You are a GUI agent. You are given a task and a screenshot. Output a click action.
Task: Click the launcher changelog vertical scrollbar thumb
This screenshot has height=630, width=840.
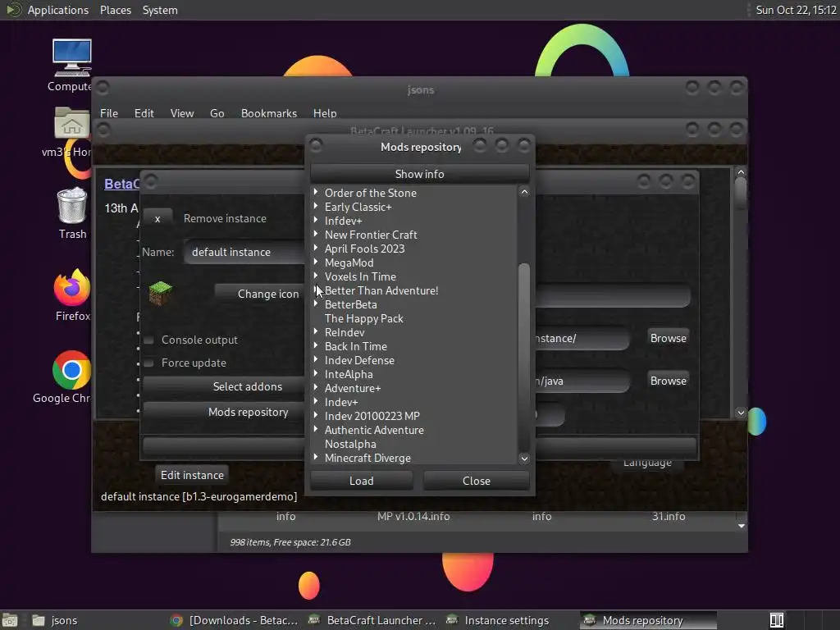[741, 193]
